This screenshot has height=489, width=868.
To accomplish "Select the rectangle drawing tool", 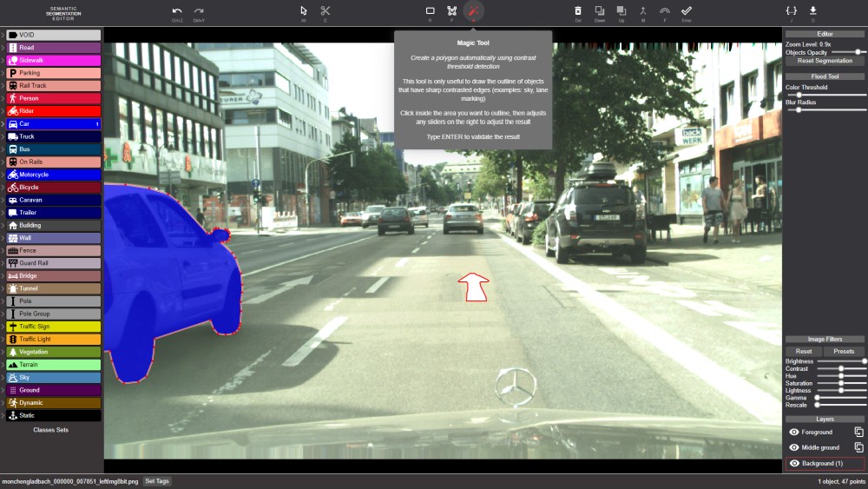I will pos(430,10).
